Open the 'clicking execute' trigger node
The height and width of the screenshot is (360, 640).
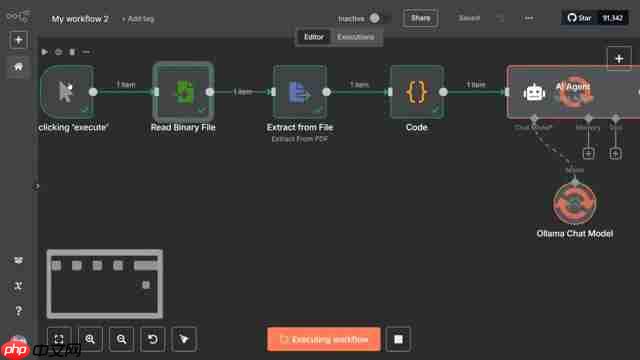pos(67,92)
